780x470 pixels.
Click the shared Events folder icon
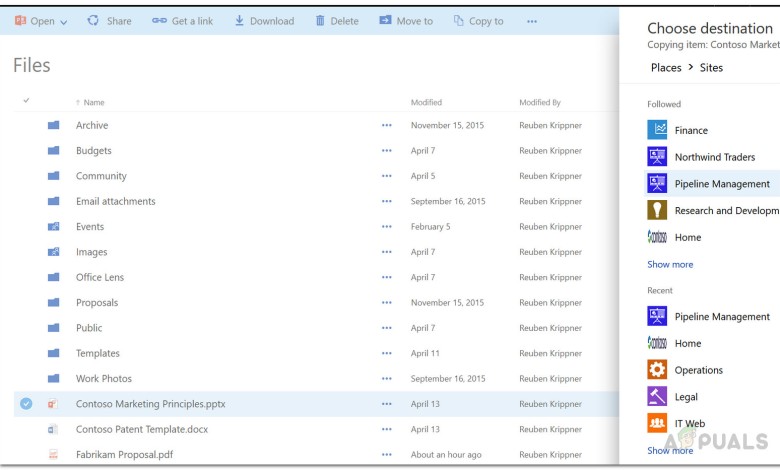[53, 227]
